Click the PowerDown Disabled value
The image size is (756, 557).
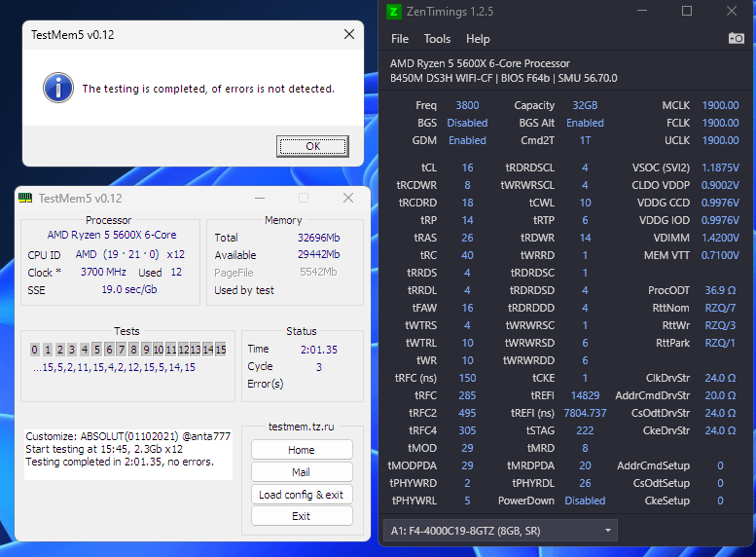pyautogui.click(x=585, y=501)
